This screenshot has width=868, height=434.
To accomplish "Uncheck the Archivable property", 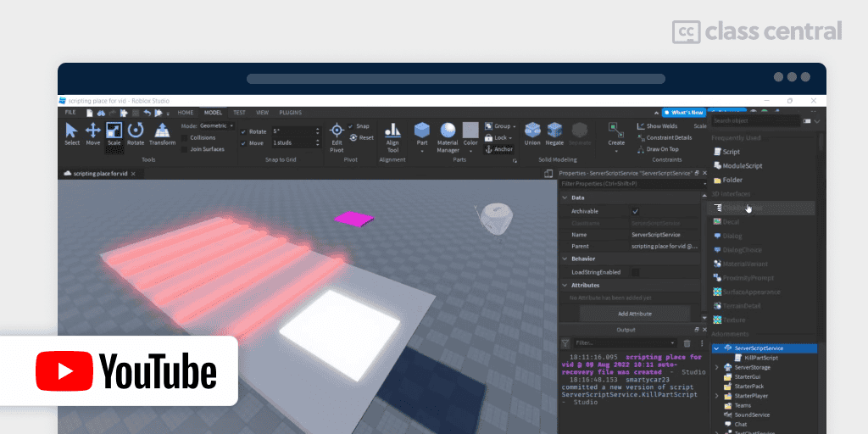I will click(636, 211).
